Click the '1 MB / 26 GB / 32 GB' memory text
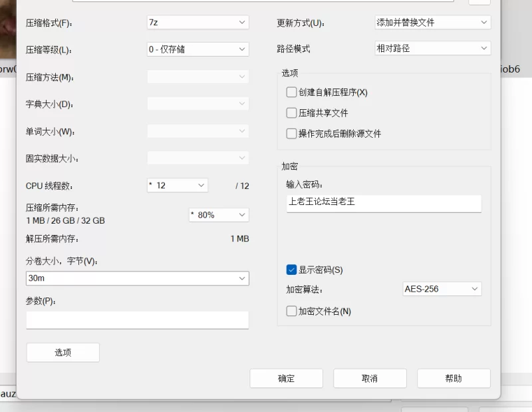532x412 pixels. click(65, 221)
